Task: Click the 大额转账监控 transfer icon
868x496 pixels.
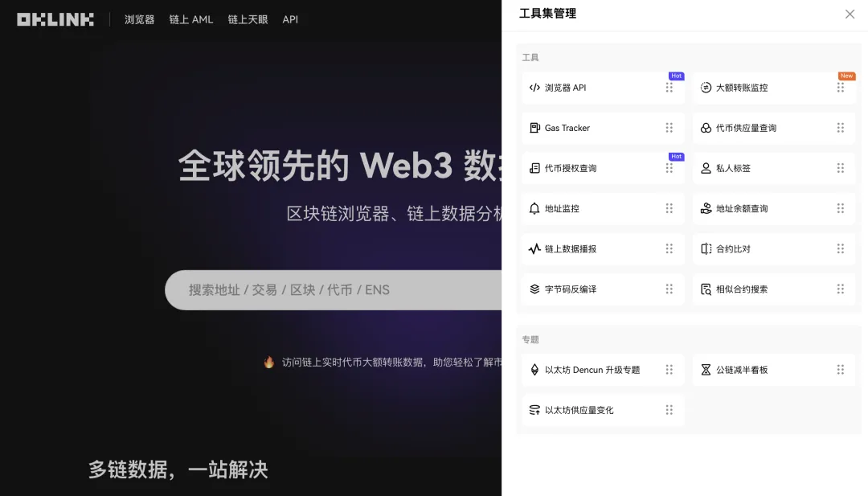Action: pos(706,88)
